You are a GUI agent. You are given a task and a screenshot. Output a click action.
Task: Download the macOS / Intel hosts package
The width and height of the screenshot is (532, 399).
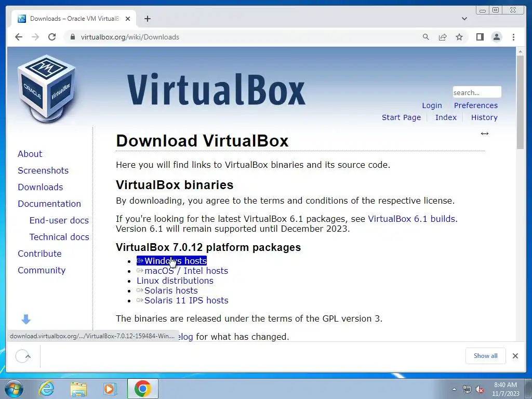tap(182, 271)
